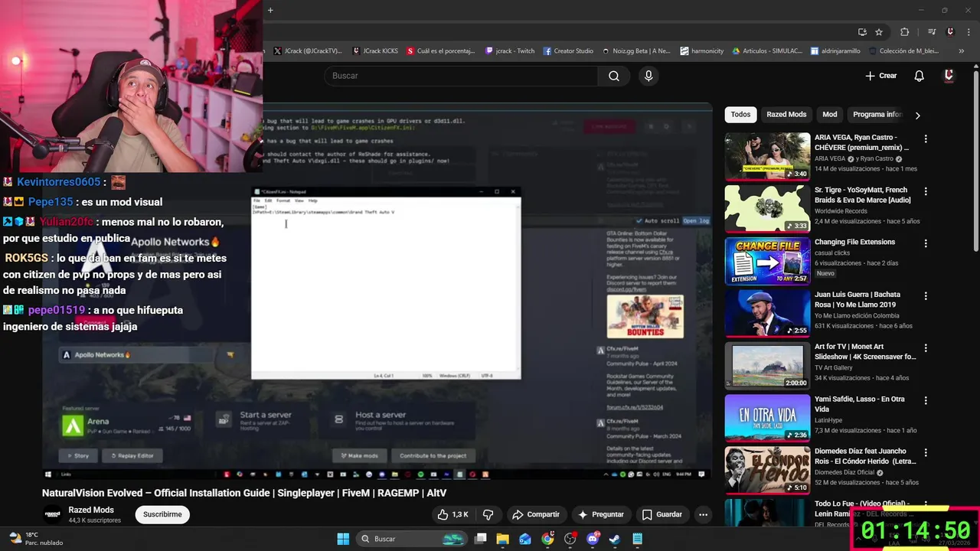
Task: Select the Programa infor filter chip
Action: coord(877,114)
